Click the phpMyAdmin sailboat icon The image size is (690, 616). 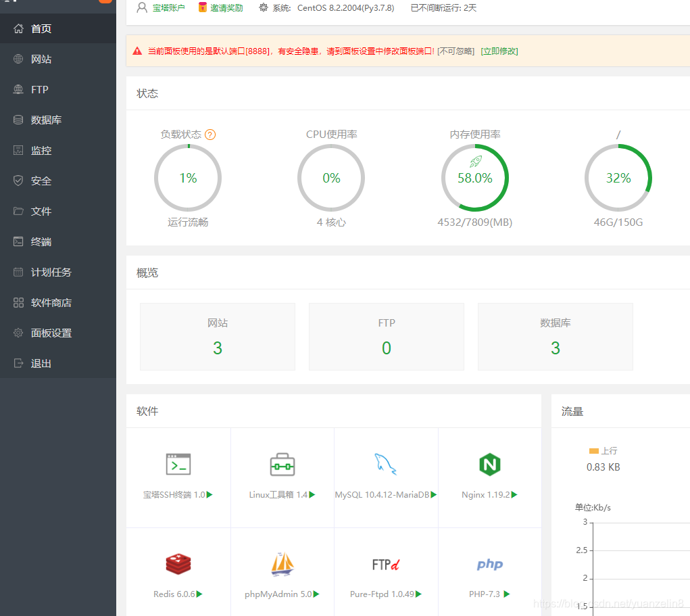(x=282, y=564)
